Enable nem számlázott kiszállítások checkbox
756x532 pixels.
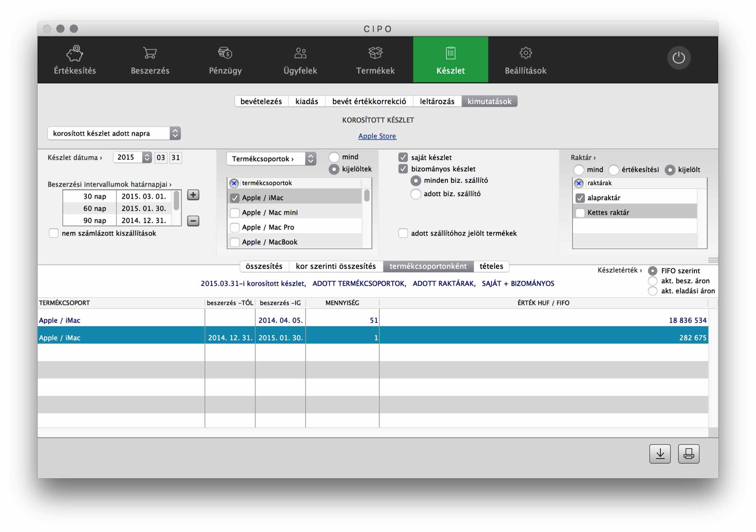point(54,233)
